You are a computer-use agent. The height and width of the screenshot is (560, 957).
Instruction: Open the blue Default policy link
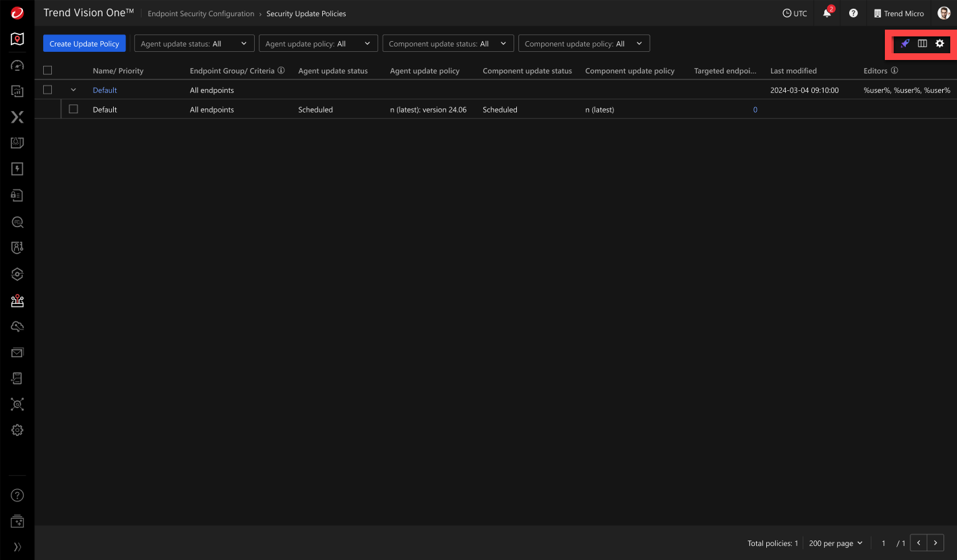click(104, 90)
